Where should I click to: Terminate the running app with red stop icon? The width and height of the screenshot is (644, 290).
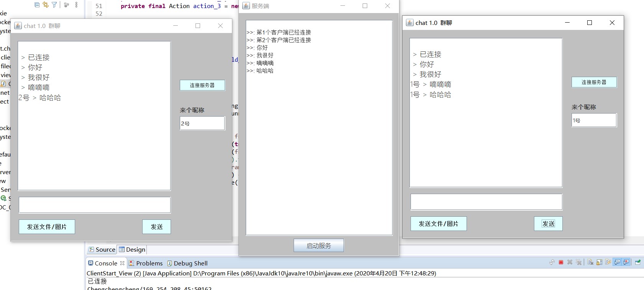coord(561,262)
